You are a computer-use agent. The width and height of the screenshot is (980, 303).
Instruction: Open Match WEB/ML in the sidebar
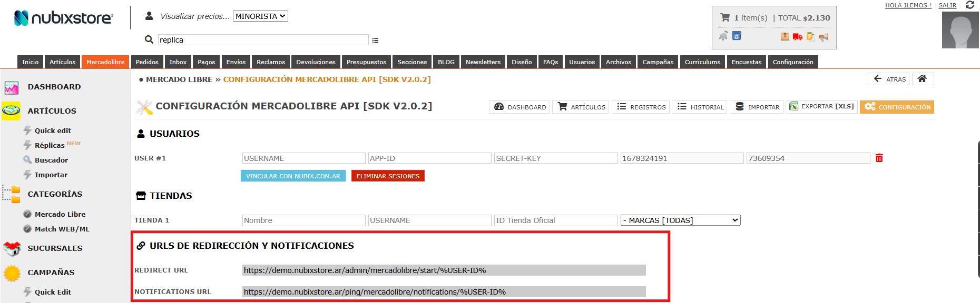(x=62, y=229)
